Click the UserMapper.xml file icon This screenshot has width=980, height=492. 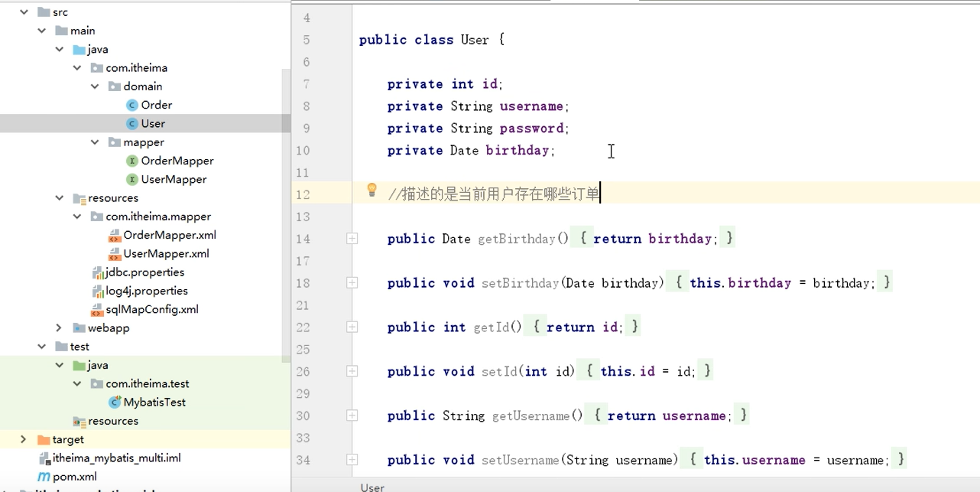(113, 253)
